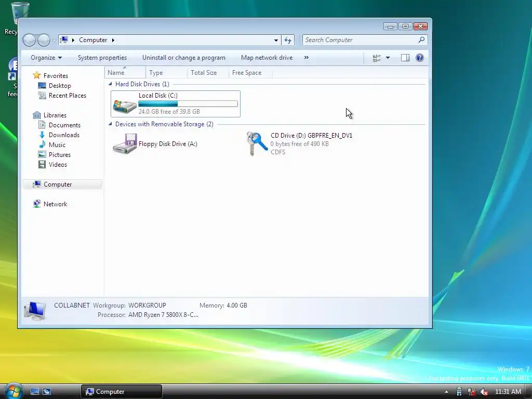Open the recent pages dropdown beside Forward
Image resolution: width=532 pixels, height=399 pixels.
(54, 41)
